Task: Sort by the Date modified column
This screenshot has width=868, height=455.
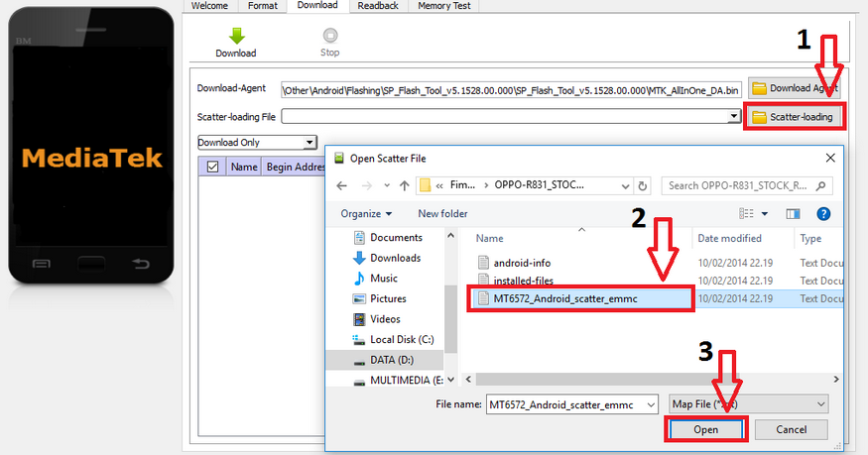Action: click(729, 238)
